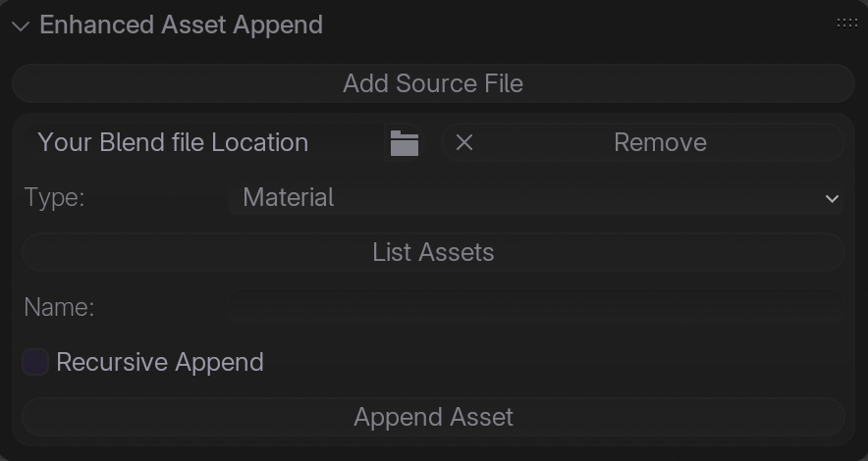
Task: Select the Material text in the Type selector
Action: coord(288,198)
